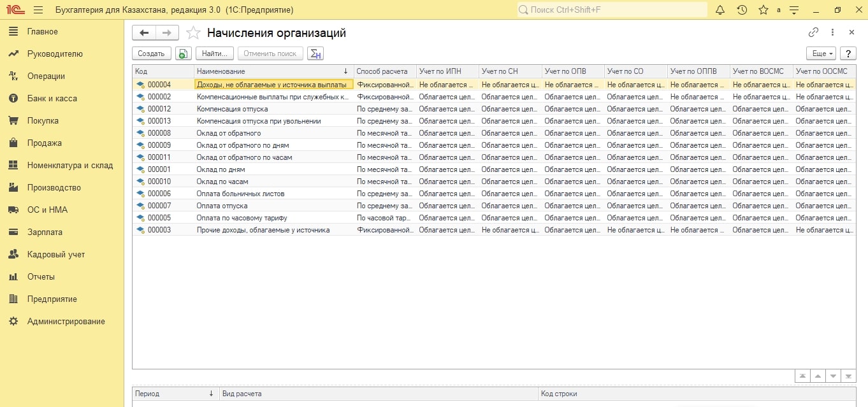868x407 pixels.
Task: Navigate back with the left arrow
Action: (x=143, y=33)
